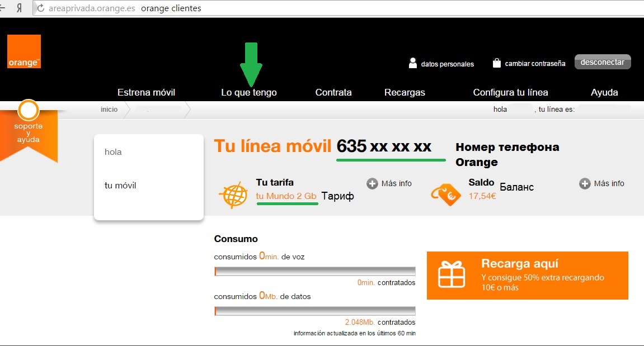Open the Estrena móvil menu
Screen dimensions: 644x346
(146, 92)
